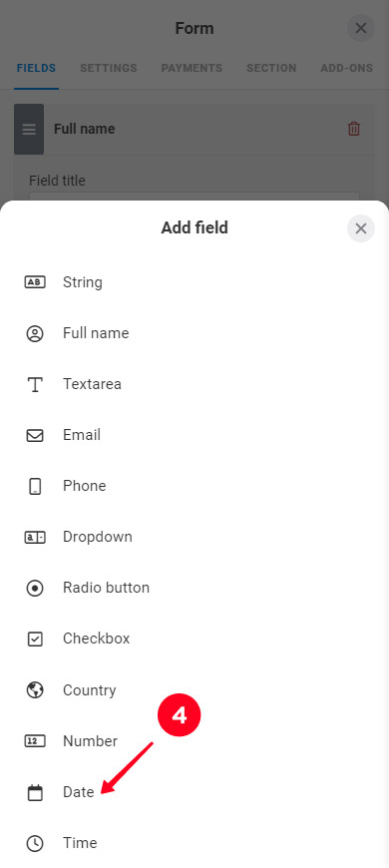Open the Add-ons tab
Viewport: 389px width, 868px height.
pyautogui.click(x=346, y=68)
